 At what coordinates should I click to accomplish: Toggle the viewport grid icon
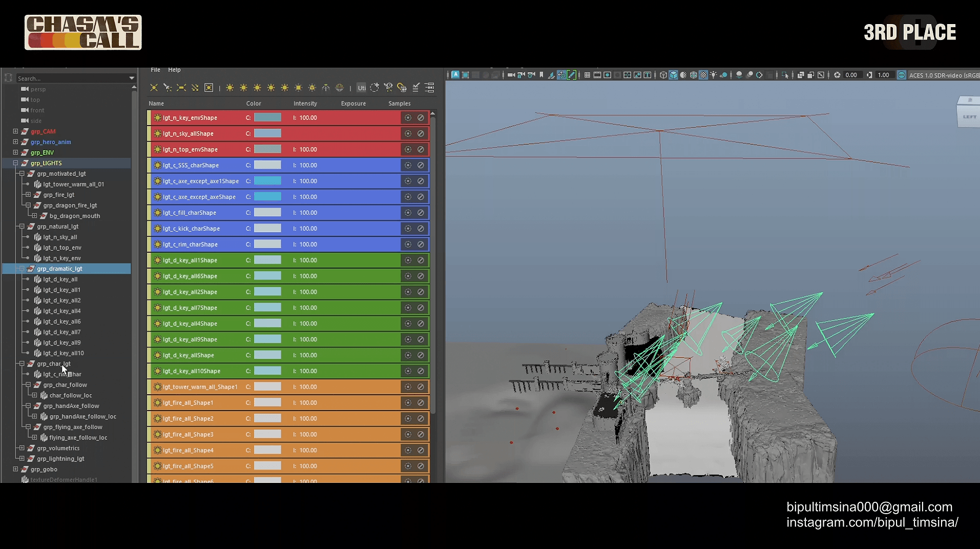(x=587, y=75)
